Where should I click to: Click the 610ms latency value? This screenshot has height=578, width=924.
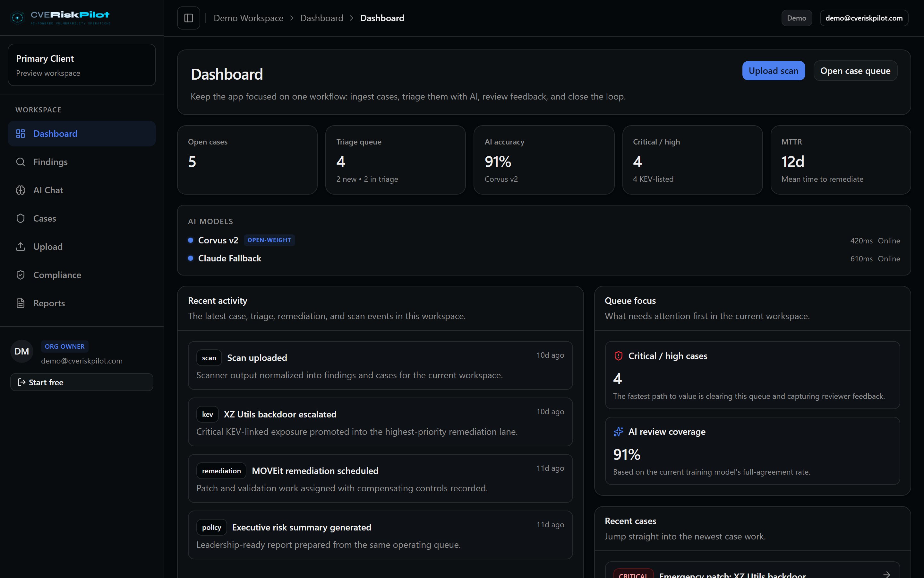point(861,259)
